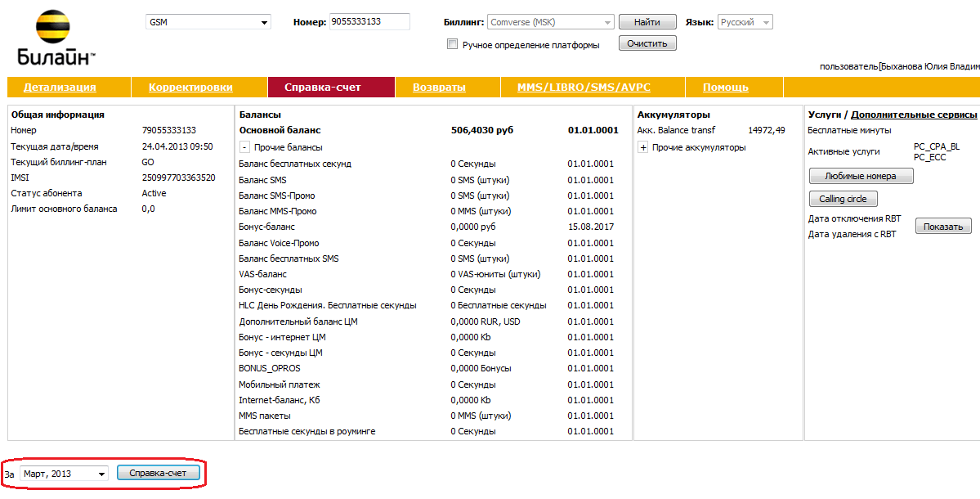The image size is (980, 499).
Task: Click the Баланс бесплатных секунд row label
Action: [295, 164]
